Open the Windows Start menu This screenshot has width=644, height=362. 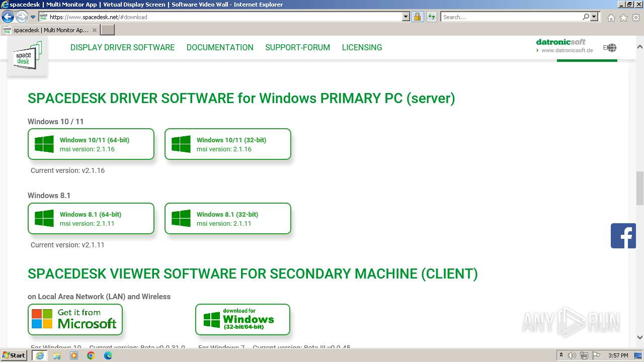tap(15, 355)
